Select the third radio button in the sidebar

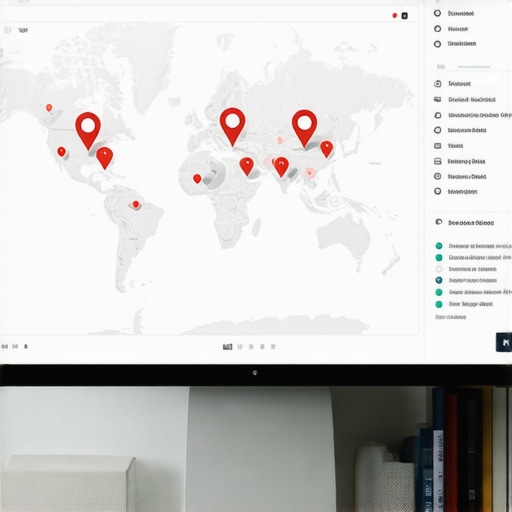(x=437, y=44)
